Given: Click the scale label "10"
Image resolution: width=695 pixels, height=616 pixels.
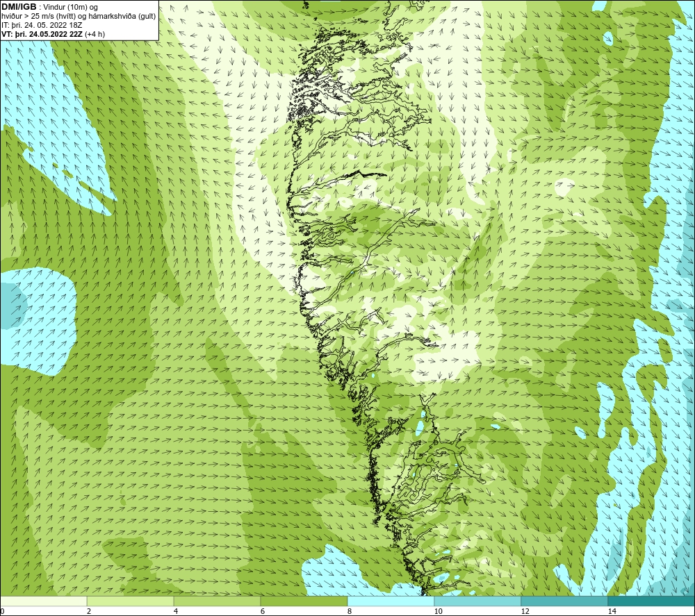Looking at the screenshot, I should point(439,611).
